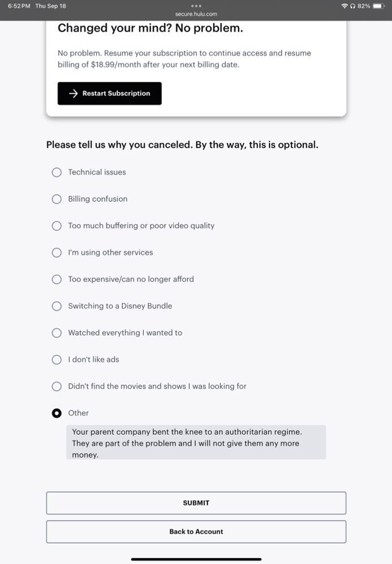Edit the Other reason text field

196,443
